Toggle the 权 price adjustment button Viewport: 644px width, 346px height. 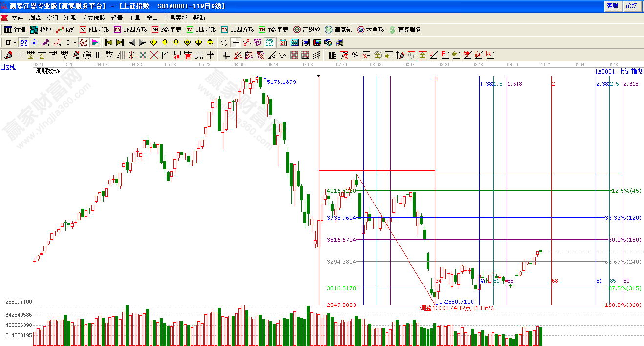(84, 42)
